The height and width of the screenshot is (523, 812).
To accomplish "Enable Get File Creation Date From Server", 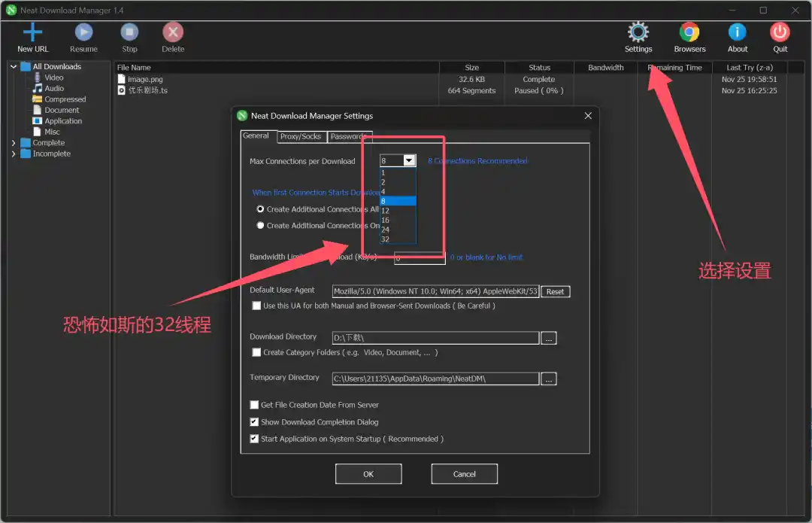I will coord(255,405).
